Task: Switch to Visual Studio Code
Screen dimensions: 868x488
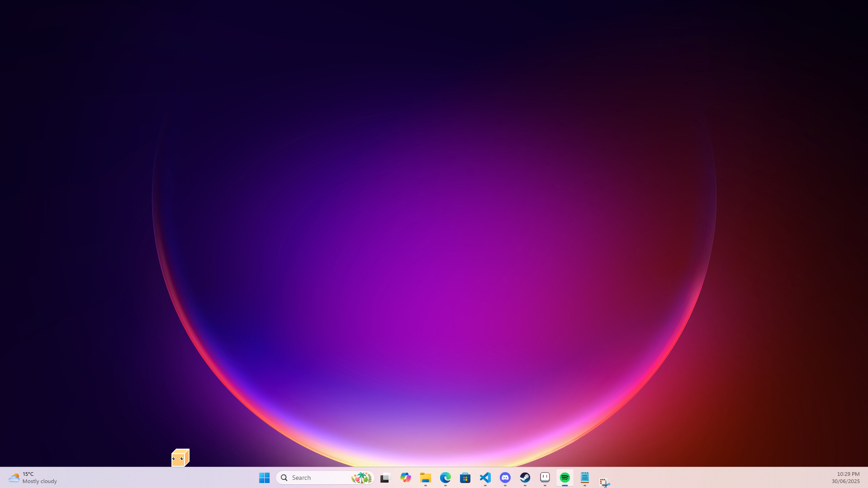Action: click(x=485, y=478)
